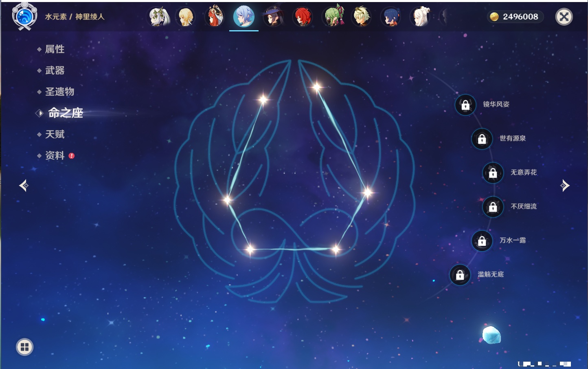Select the dark-blue-haired character portrait
Screen dimensions: 588x369
click(391, 17)
